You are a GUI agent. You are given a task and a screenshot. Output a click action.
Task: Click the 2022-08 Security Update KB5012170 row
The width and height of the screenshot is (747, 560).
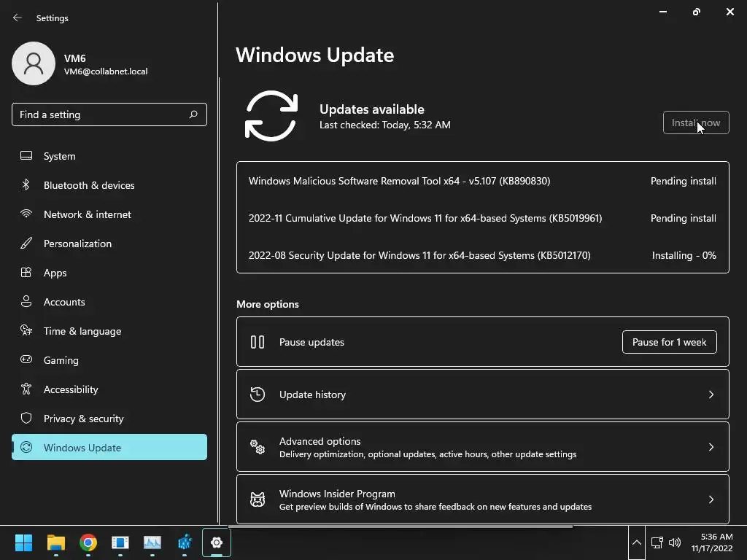click(x=483, y=255)
